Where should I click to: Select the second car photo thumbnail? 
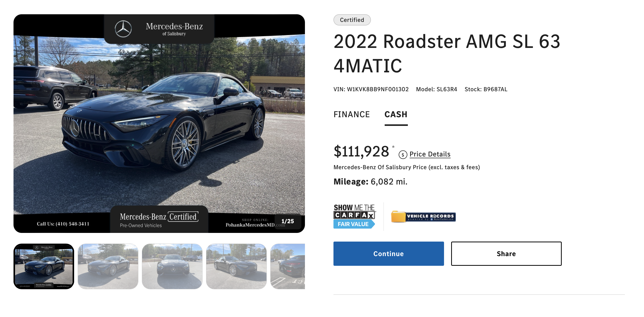click(108, 266)
